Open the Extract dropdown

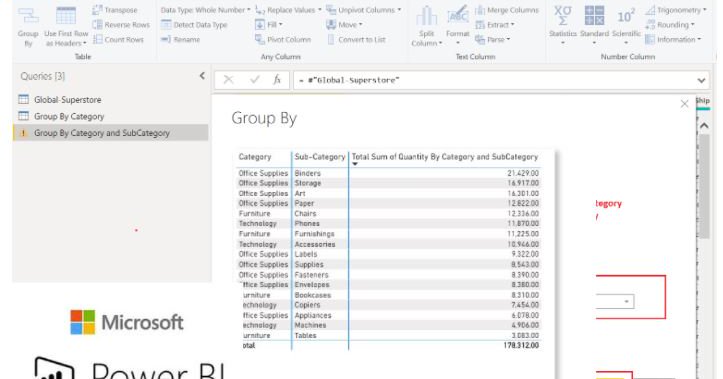click(494, 24)
